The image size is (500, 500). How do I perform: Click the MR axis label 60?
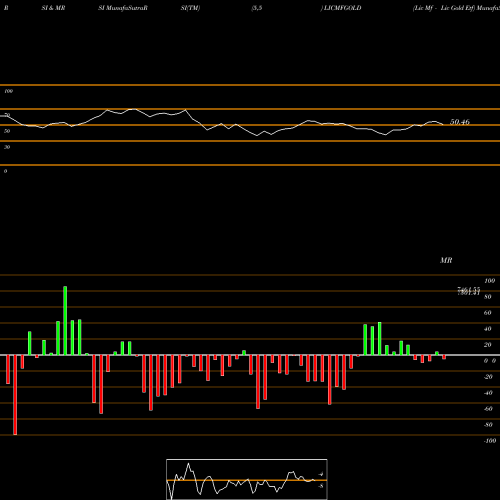point(488,313)
